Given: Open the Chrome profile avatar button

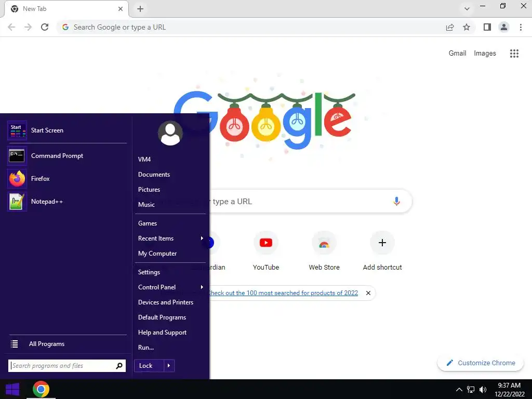Looking at the screenshot, I should point(504,27).
